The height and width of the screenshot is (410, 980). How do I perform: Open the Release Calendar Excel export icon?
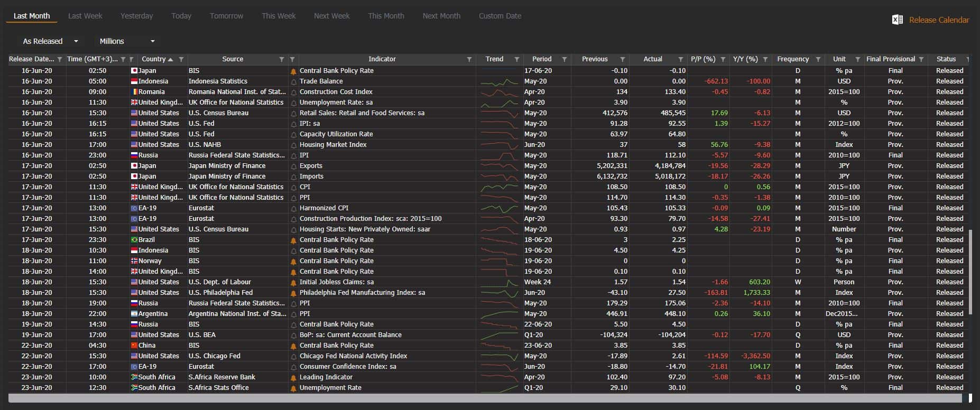898,20
